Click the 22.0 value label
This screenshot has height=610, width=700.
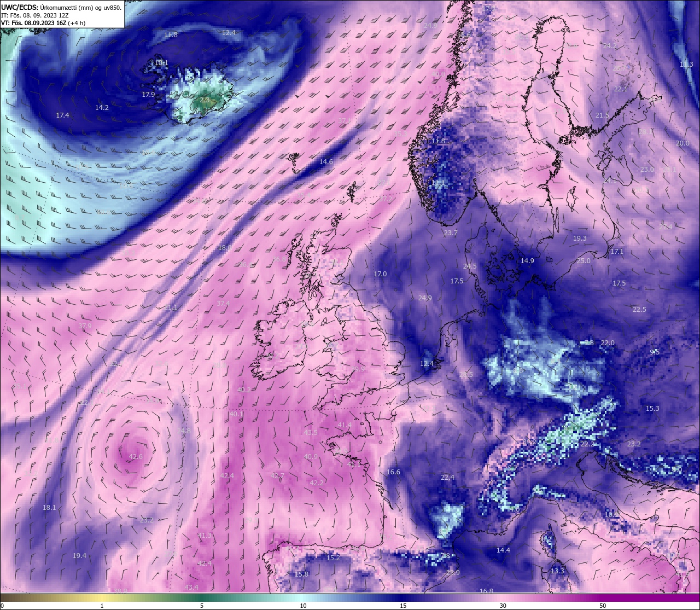(x=608, y=343)
